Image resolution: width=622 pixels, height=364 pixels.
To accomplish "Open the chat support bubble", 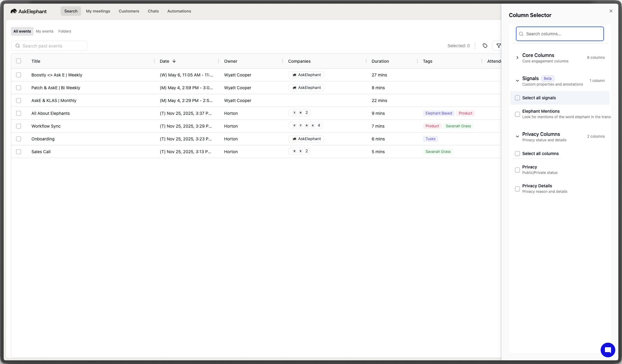I will [x=608, y=350].
